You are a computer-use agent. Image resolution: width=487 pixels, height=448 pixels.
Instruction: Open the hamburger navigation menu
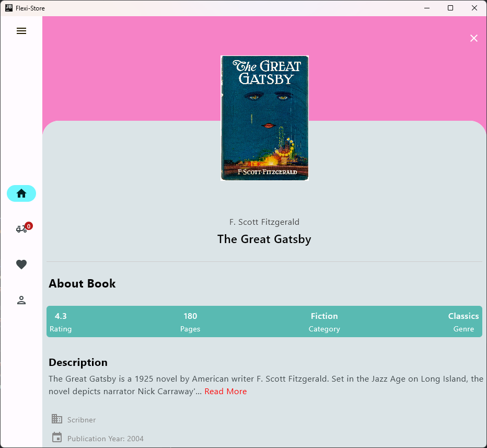(x=21, y=31)
